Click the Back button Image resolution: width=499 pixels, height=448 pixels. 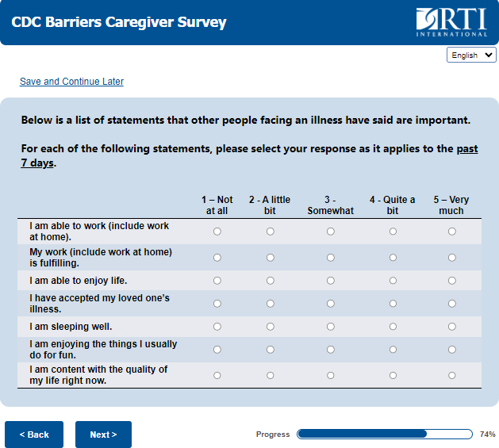pyautogui.click(x=34, y=435)
